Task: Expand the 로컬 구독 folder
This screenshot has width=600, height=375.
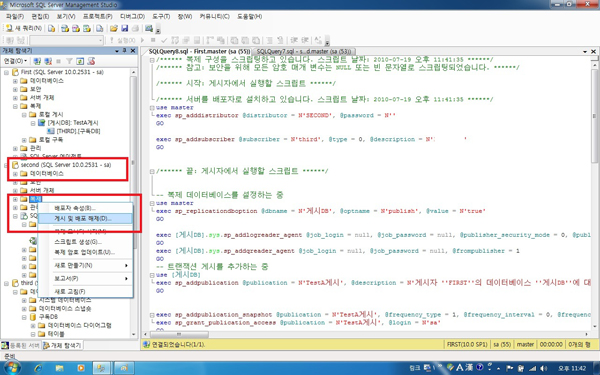Action: (24, 140)
